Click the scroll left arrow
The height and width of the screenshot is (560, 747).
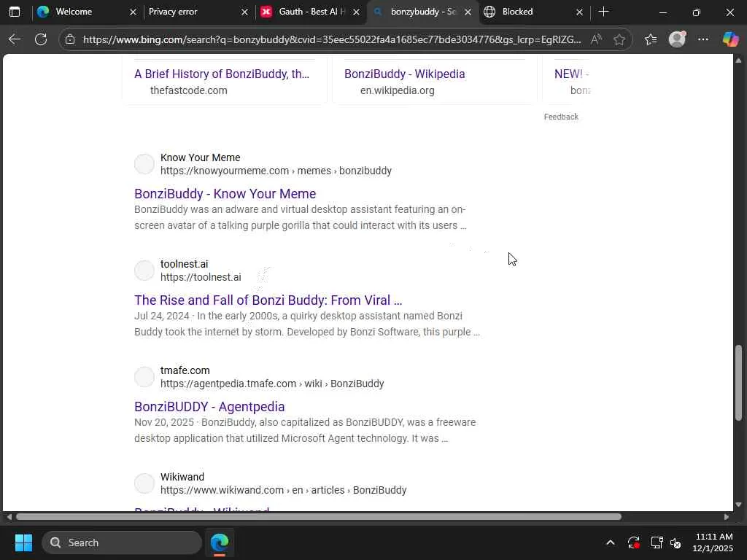click(9, 517)
